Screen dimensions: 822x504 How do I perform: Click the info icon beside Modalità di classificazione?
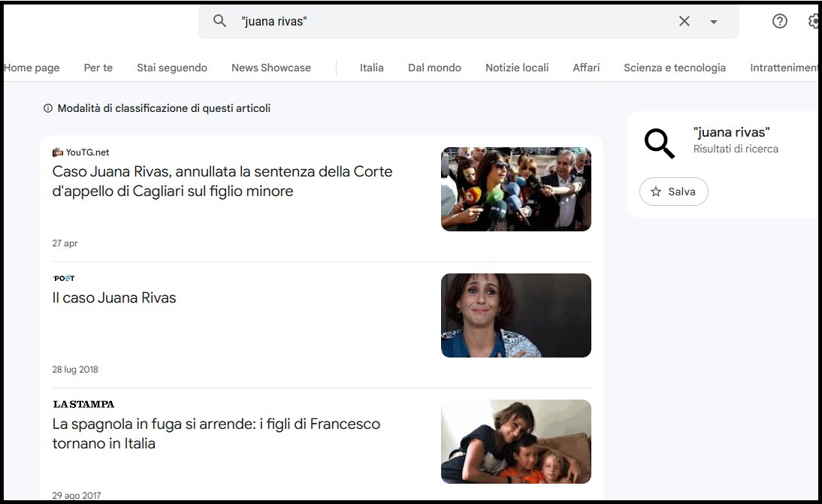coord(49,109)
